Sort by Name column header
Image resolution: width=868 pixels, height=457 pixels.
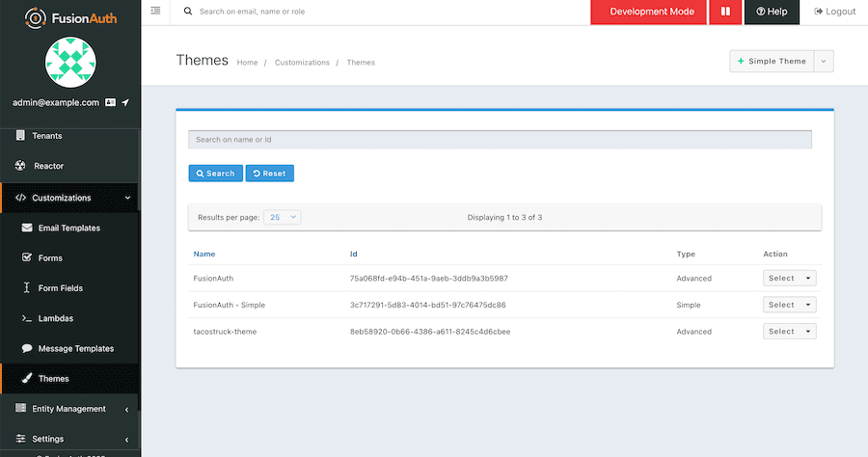click(x=204, y=254)
